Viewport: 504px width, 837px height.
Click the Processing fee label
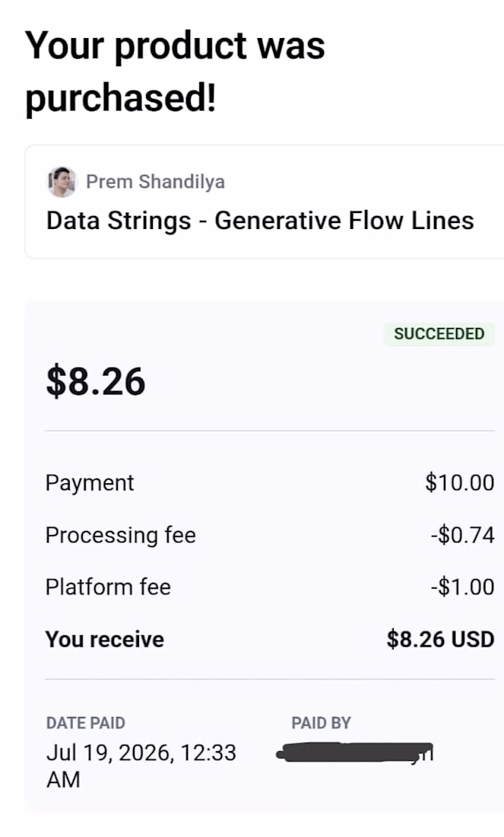(121, 535)
